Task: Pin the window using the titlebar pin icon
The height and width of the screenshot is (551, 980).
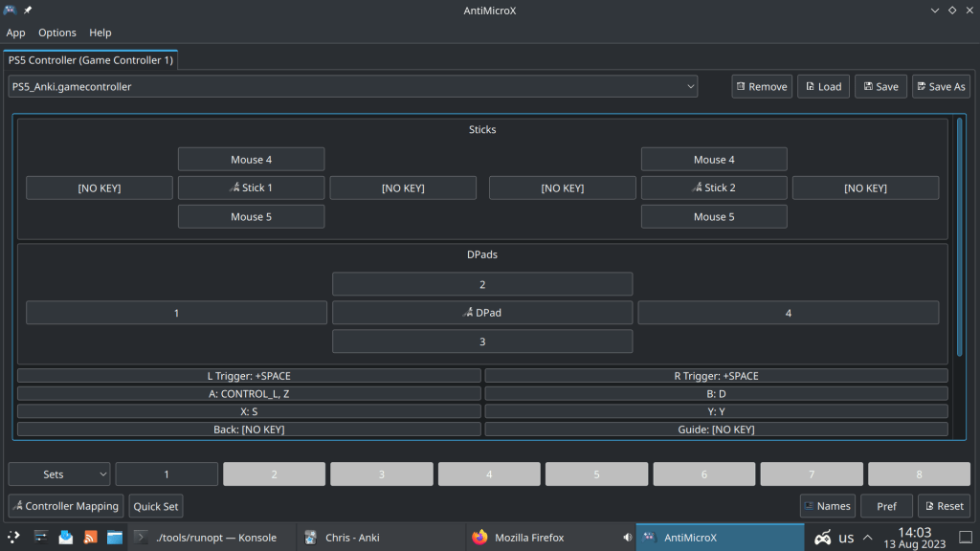Action: click(28, 10)
